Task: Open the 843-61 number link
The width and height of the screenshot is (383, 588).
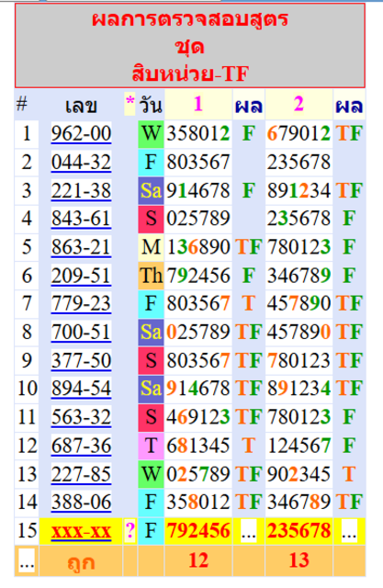Action: [82, 219]
